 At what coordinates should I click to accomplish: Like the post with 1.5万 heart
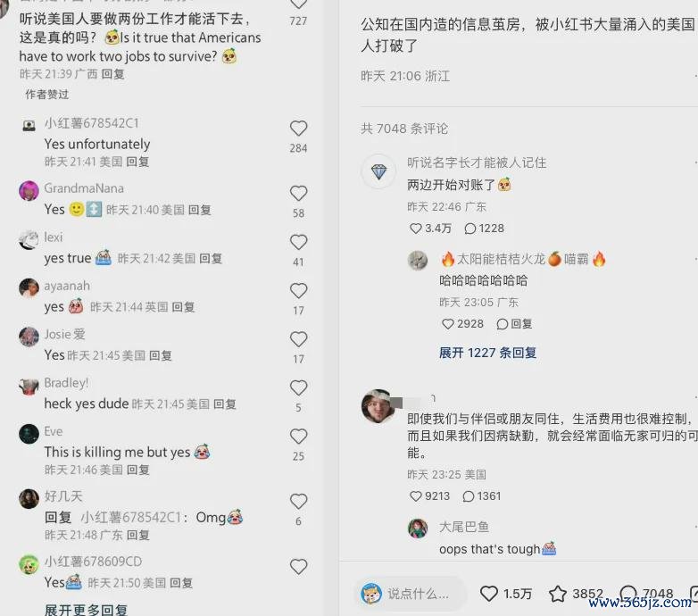pos(489,594)
